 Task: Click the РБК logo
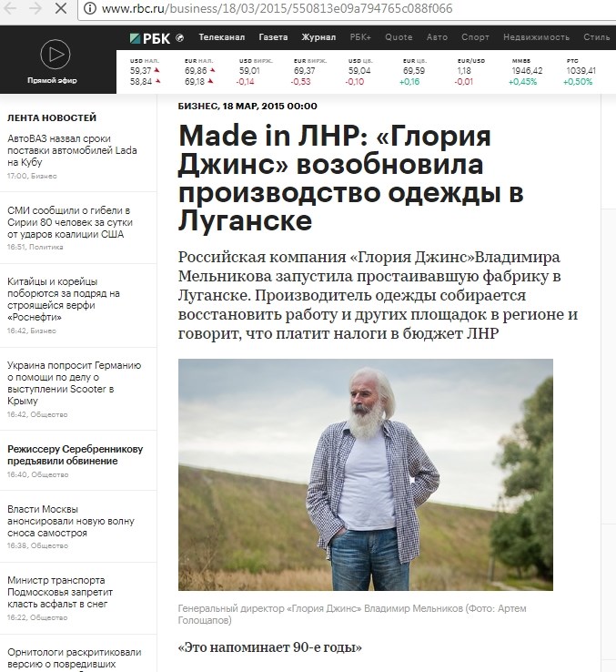tap(149, 38)
